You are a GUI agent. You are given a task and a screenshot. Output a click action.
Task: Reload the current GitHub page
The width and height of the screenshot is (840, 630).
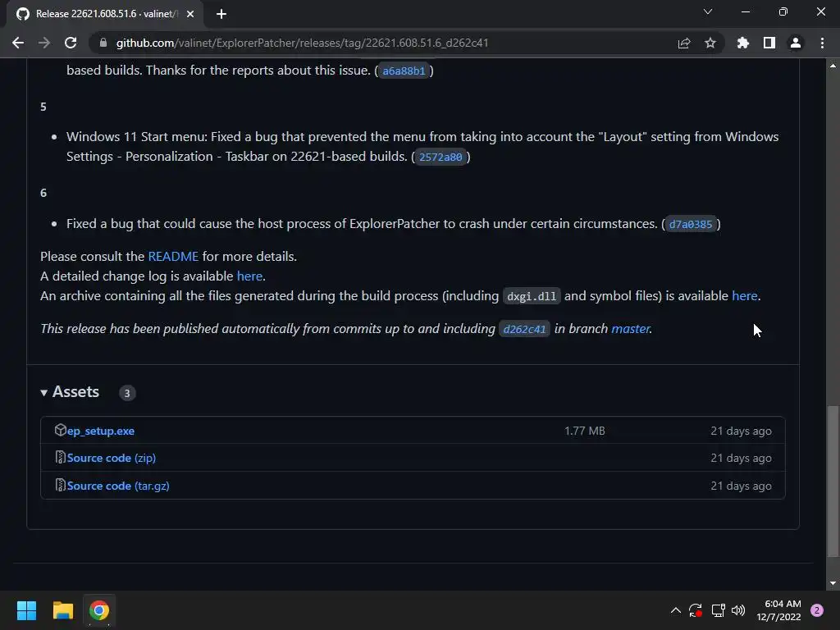(71, 43)
